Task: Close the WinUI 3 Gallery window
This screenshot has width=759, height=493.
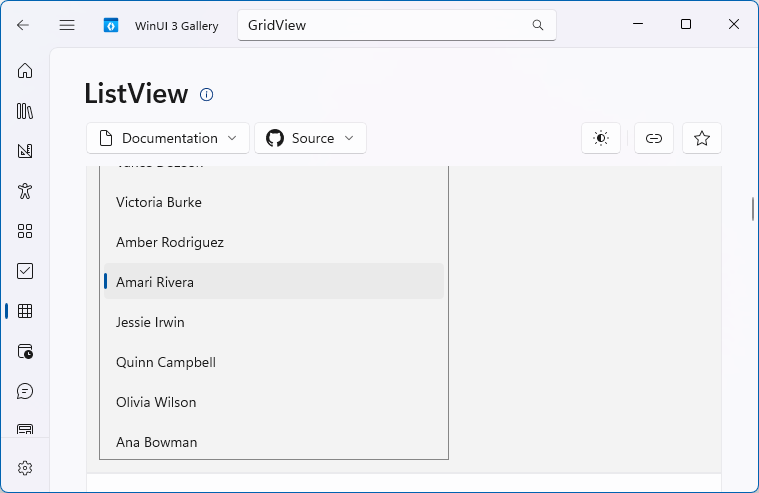Action: coord(733,24)
